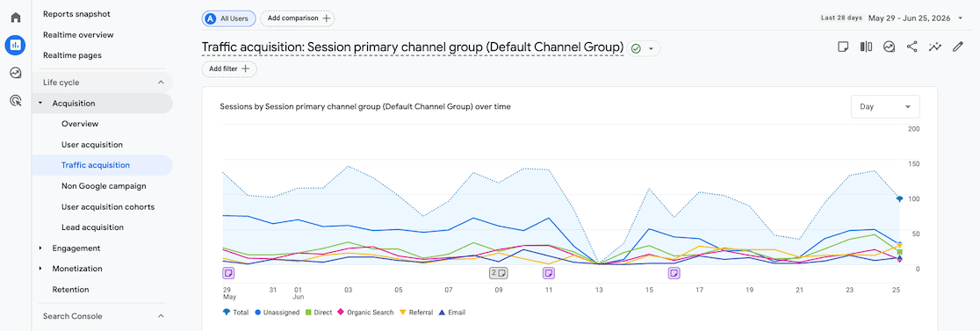The image size is (980, 331).
Task: Open the User acquisition report
Action: click(x=92, y=145)
